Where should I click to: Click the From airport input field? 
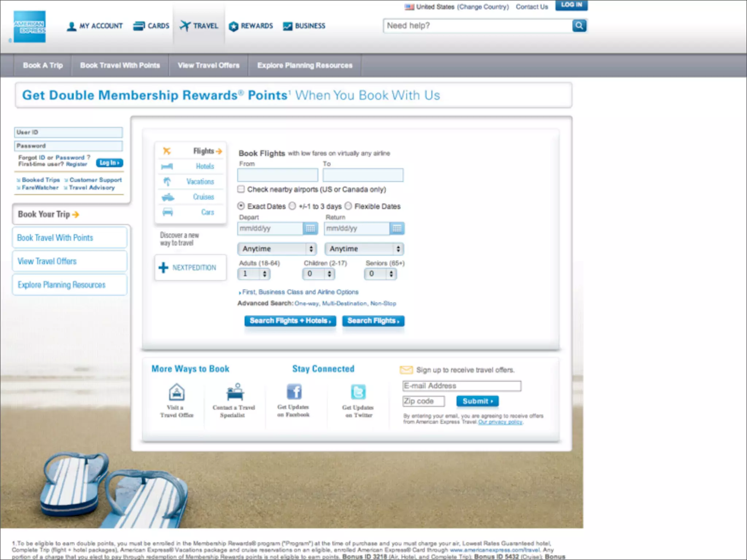coord(278,175)
